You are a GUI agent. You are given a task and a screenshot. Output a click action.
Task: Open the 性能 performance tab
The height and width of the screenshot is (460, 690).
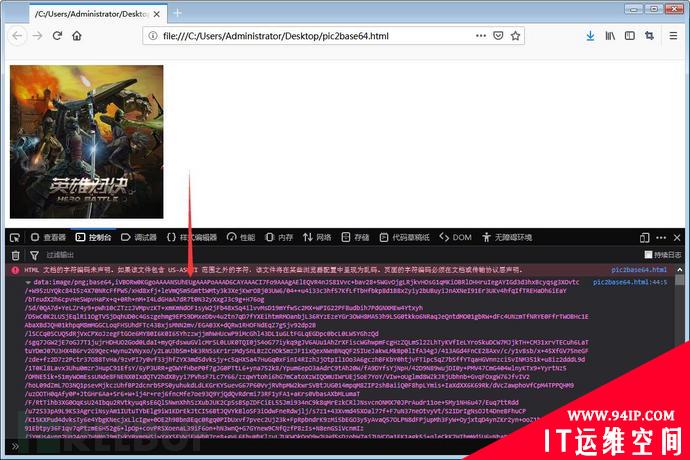[241, 238]
